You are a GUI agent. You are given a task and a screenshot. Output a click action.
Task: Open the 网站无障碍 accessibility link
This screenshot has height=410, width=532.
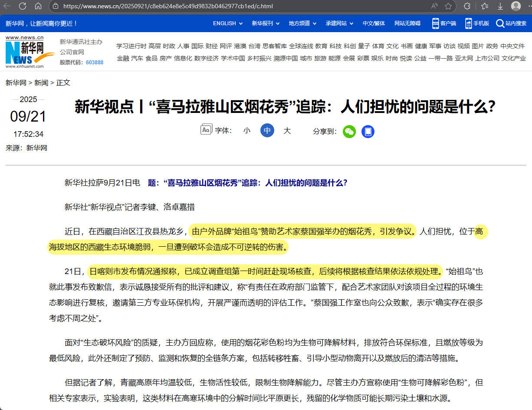(407, 23)
